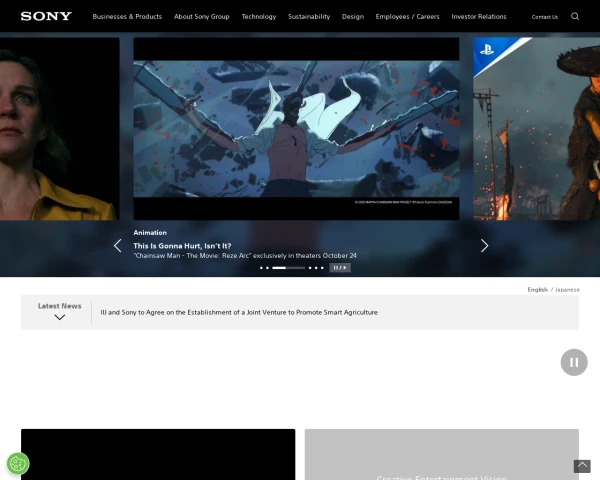600x480 pixels.
Task: Open Design menu
Action: point(353,16)
